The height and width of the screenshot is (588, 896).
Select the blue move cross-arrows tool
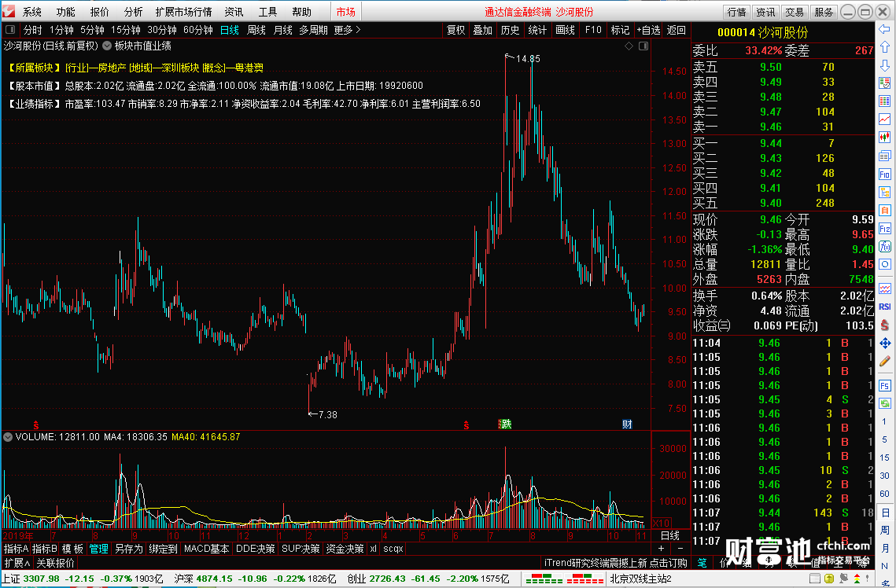coord(884,343)
